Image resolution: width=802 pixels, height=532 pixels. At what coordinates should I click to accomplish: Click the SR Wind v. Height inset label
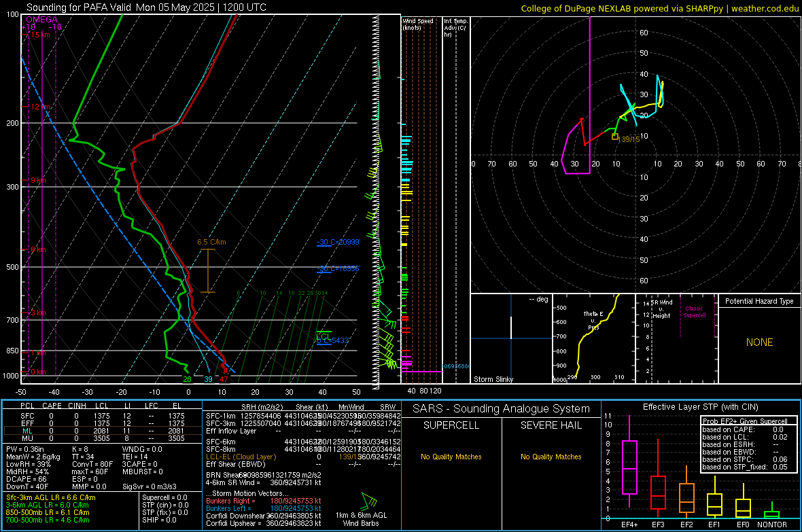(x=663, y=309)
